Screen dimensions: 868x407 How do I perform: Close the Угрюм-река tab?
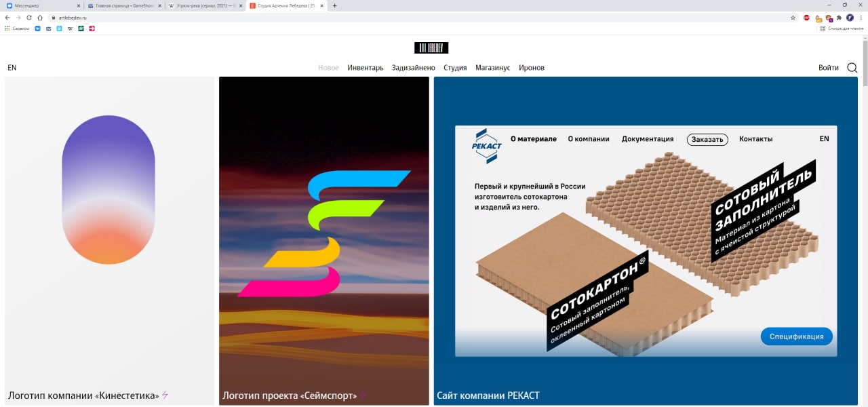[240, 5]
